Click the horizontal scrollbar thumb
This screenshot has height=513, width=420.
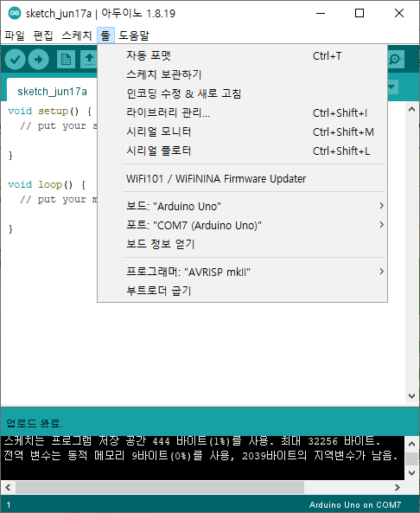[160, 487]
